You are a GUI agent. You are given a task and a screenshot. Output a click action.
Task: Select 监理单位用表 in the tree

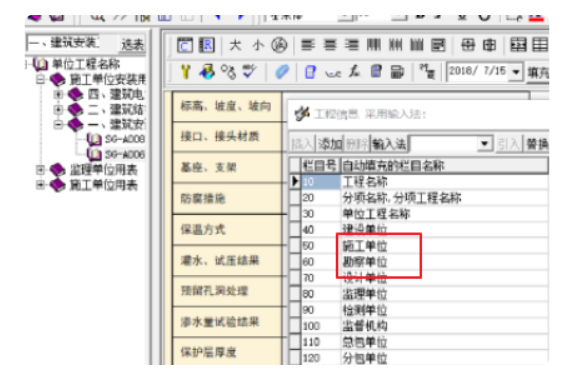click(103, 170)
